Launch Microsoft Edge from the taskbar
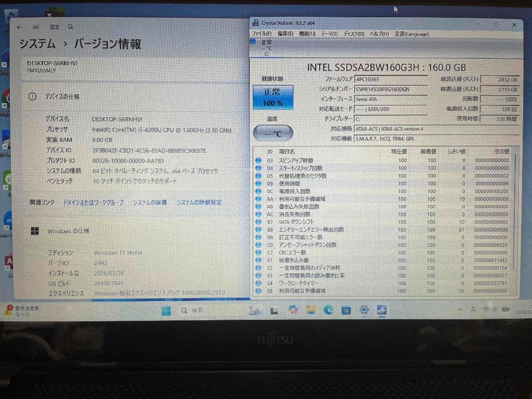Image resolution: width=532 pixels, height=399 pixels. (328, 310)
